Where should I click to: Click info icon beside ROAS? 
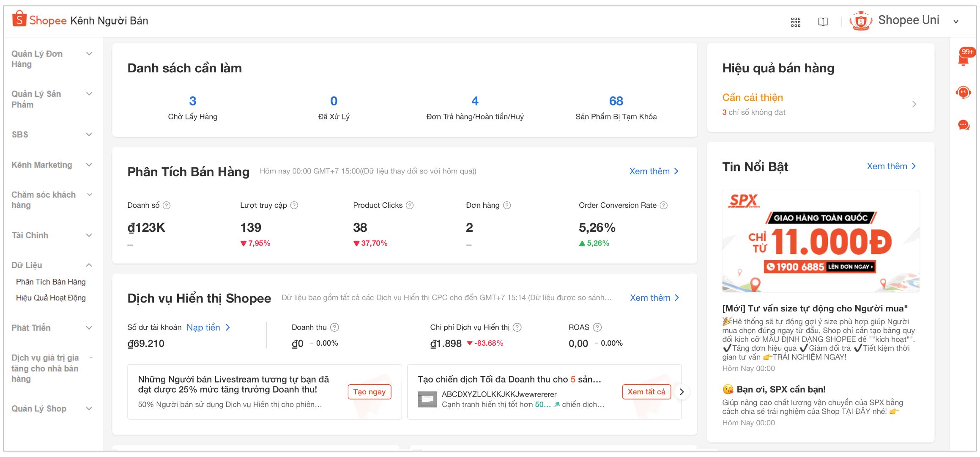[597, 327]
